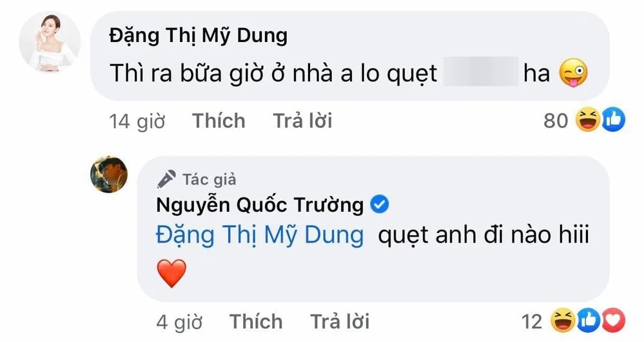The height and width of the screenshot is (342, 644).
Task: Click the red heart emoji in Quốc Trường's reply
Action: click(x=171, y=274)
